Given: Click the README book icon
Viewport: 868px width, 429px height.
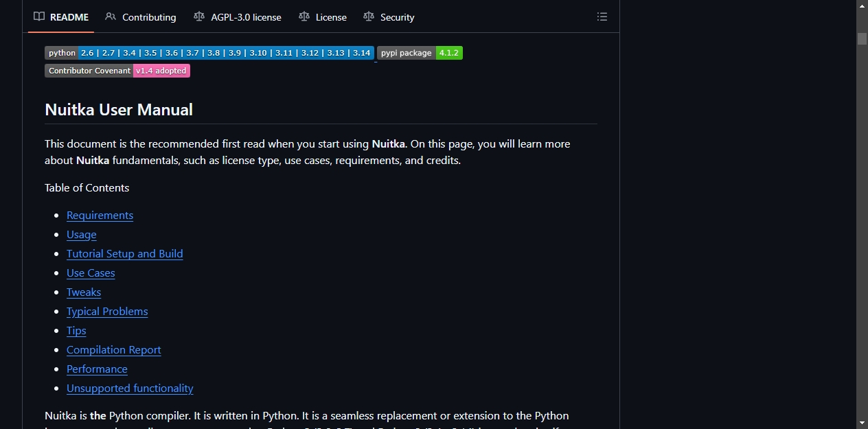Looking at the screenshot, I should 39,16.
